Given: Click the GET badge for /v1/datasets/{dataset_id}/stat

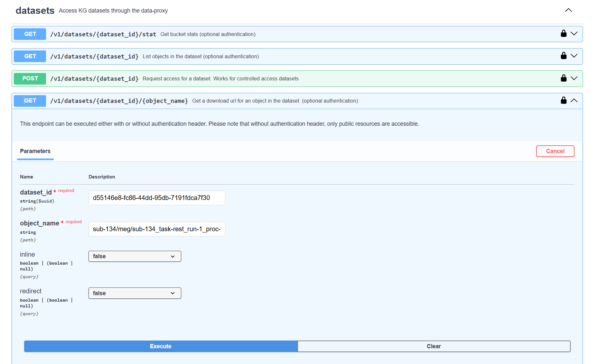Looking at the screenshot, I should tap(30, 34).
